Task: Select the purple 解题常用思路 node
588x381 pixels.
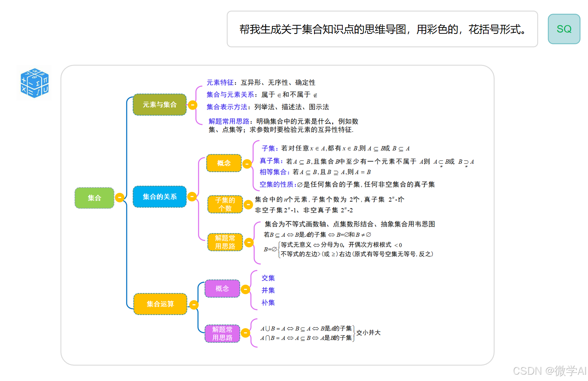Action: coord(222,333)
